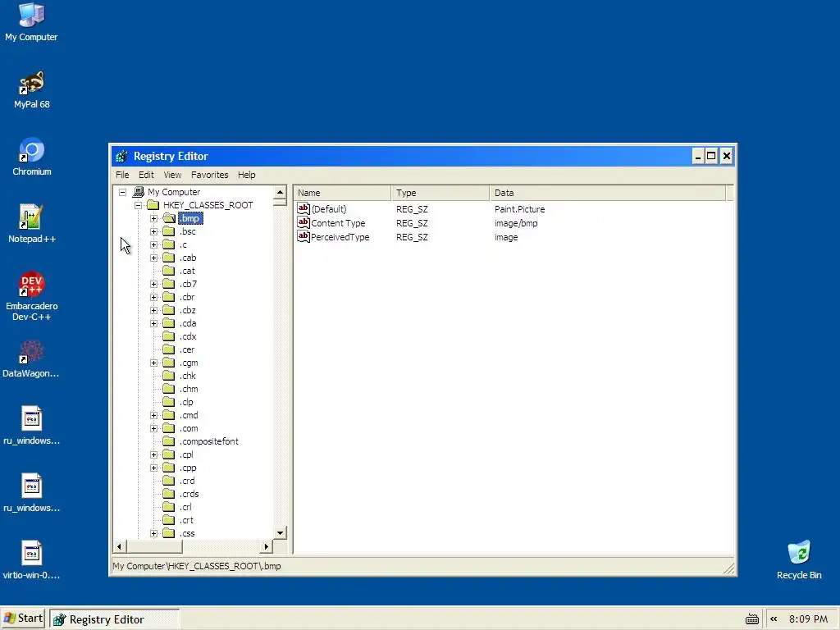Click the Registry Editor title bar icon
The height and width of the screenshot is (630, 840).
coord(121,156)
